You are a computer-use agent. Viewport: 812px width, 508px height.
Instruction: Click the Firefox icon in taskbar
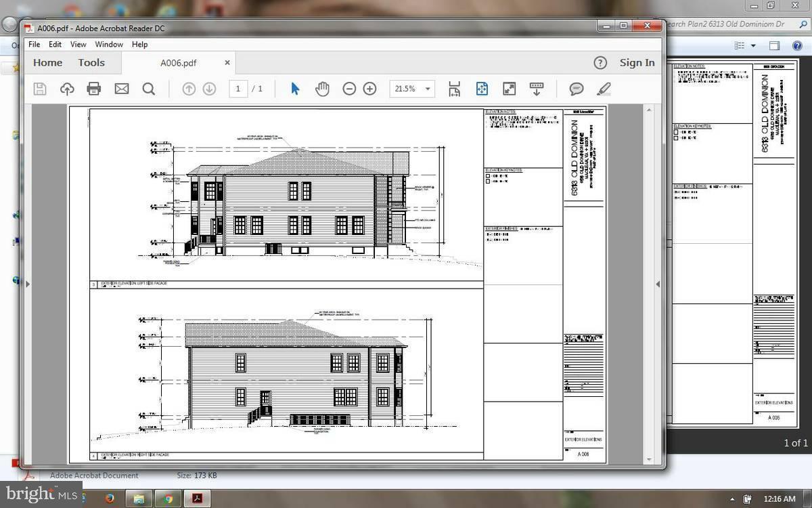pyautogui.click(x=110, y=499)
